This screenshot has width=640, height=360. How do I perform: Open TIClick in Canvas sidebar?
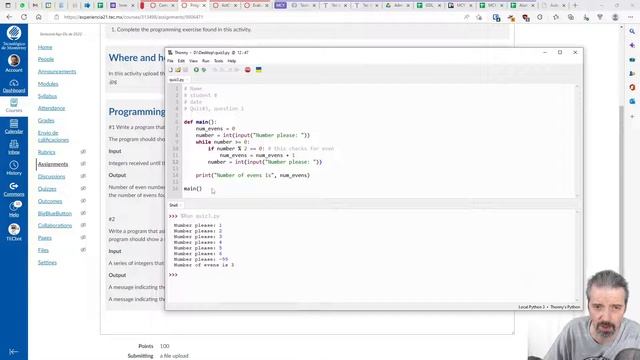(14, 232)
